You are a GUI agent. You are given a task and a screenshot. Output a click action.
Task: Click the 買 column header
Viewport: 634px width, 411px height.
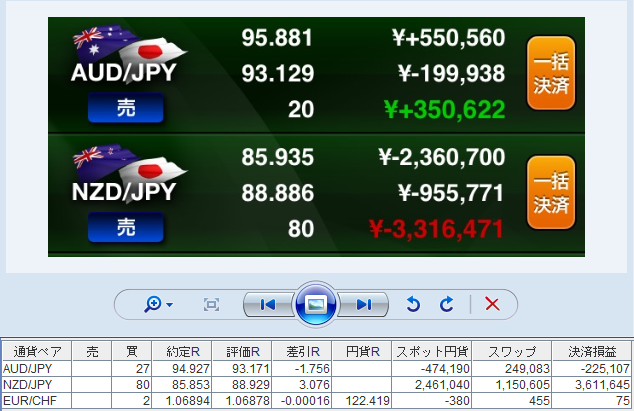(131, 351)
